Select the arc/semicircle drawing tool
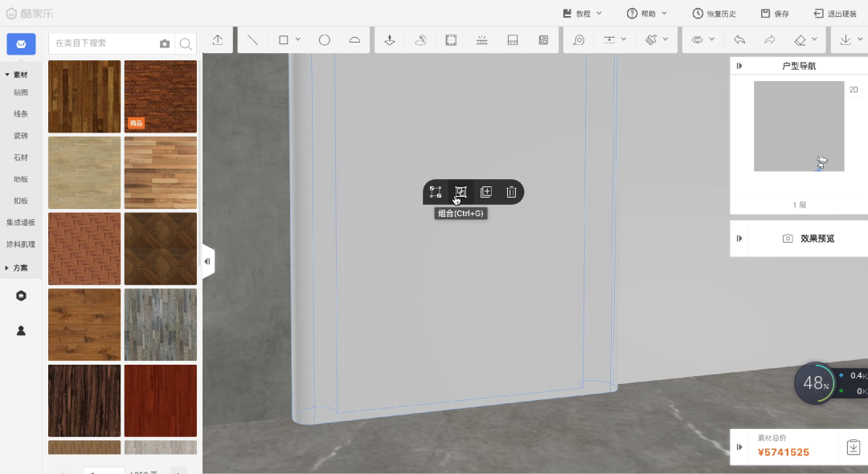Image resolution: width=868 pixels, height=474 pixels. (x=354, y=40)
